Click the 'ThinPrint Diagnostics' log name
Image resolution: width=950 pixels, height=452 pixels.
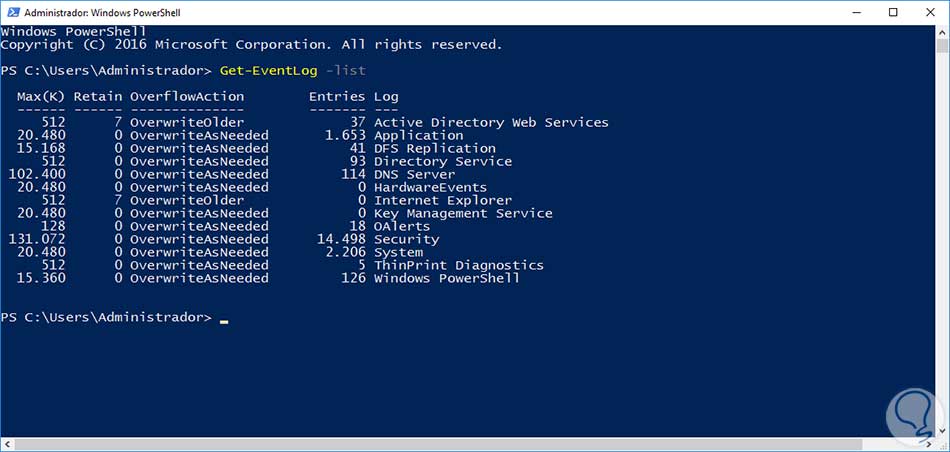click(x=458, y=266)
